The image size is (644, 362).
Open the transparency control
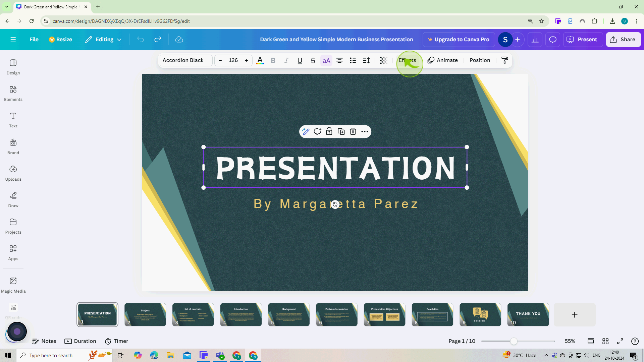383,60
